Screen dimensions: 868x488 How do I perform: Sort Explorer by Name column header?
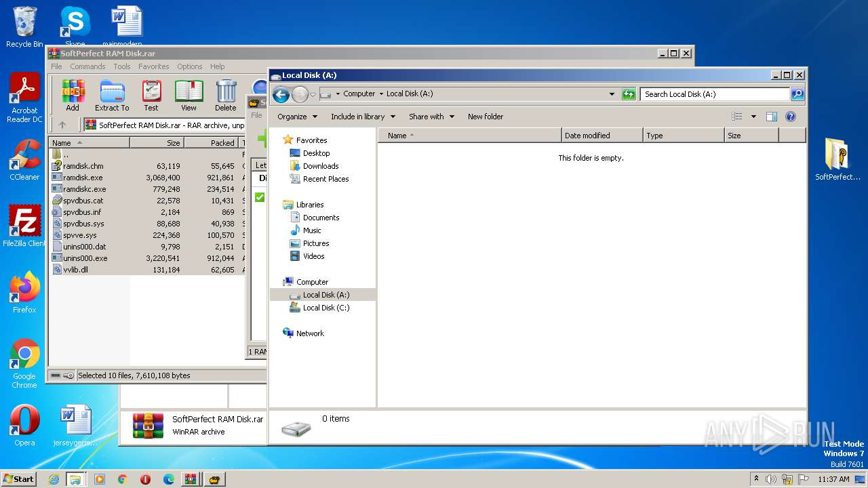(x=469, y=136)
